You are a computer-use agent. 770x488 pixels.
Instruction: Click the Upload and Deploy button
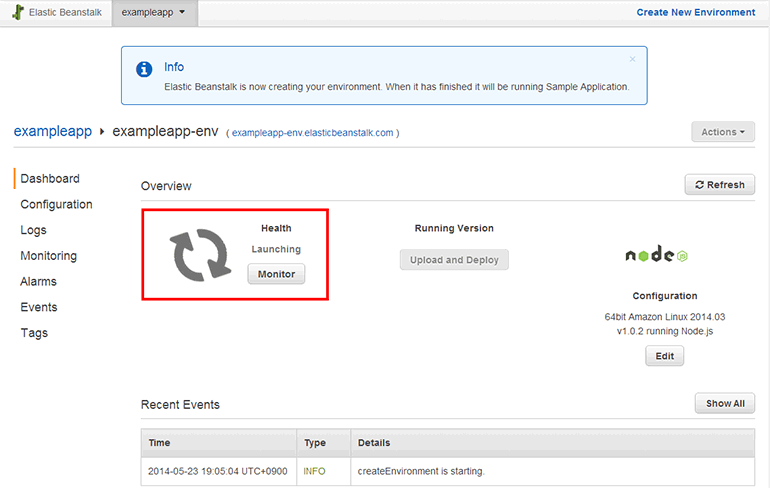point(454,260)
